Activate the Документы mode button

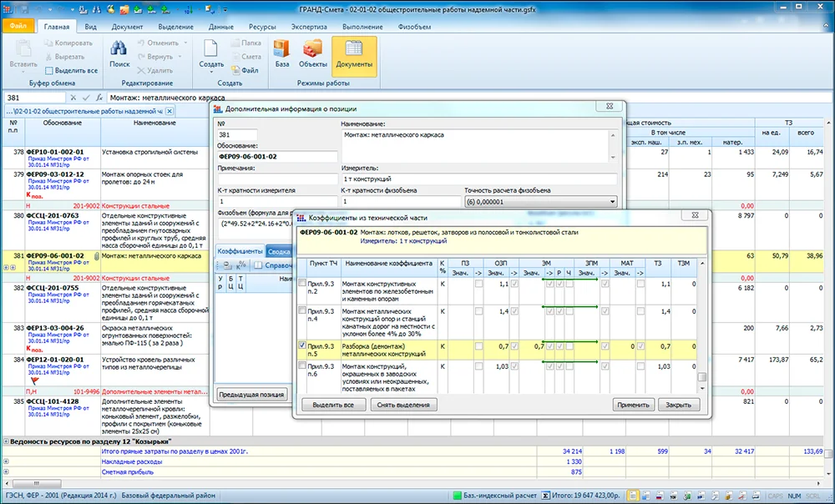click(x=354, y=56)
